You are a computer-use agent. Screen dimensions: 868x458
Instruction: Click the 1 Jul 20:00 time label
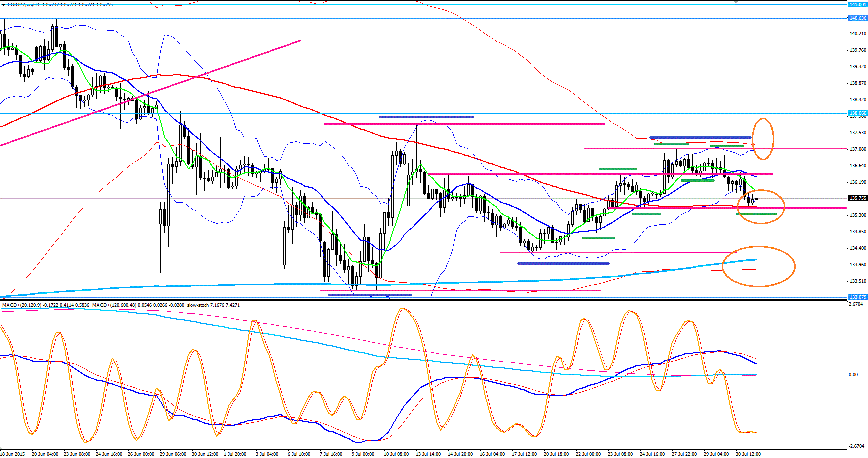[235, 454]
